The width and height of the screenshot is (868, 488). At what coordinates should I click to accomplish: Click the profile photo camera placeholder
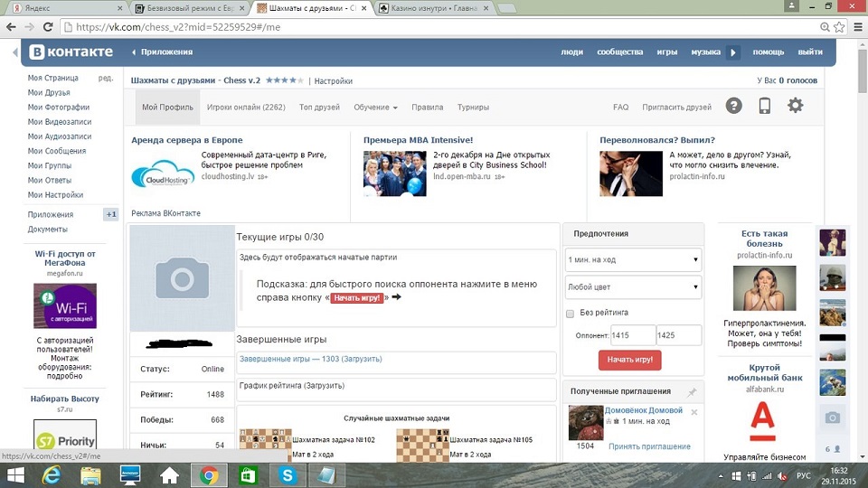pyautogui.click(x=182, y=279)
